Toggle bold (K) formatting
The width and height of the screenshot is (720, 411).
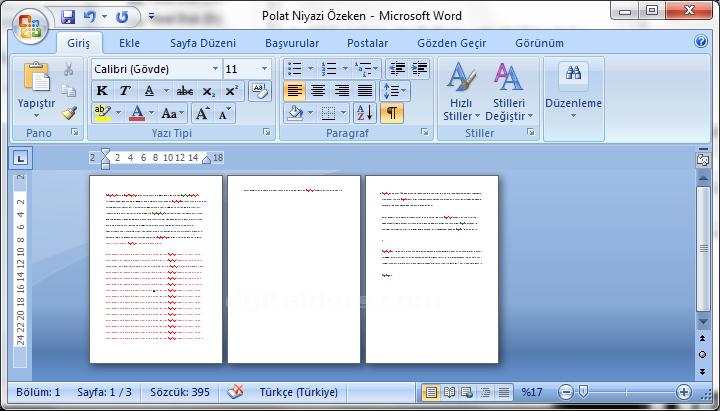[102, 91]
